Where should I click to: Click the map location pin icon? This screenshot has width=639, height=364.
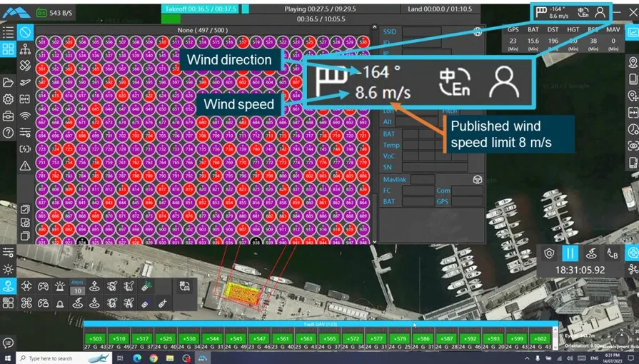[x=633, y=62]
